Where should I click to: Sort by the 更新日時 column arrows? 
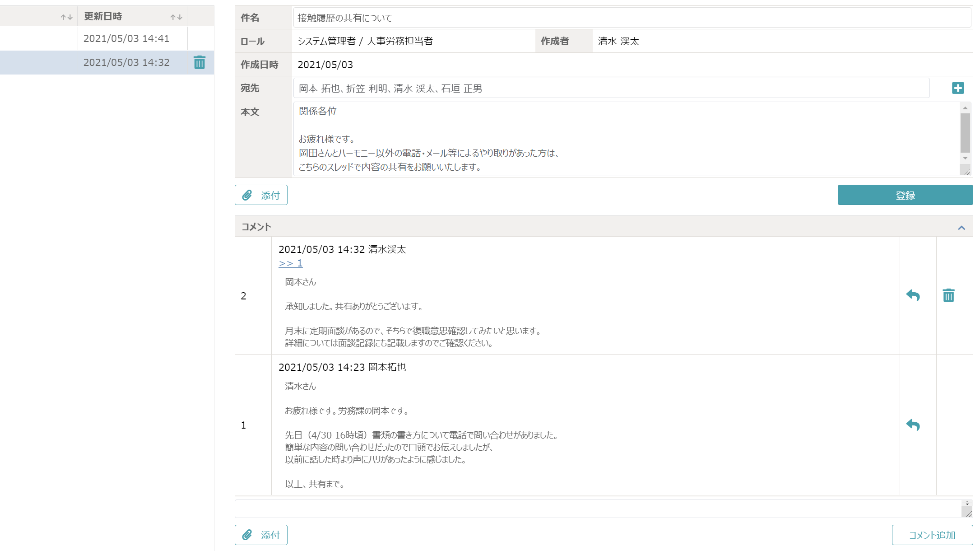[176, 17]
